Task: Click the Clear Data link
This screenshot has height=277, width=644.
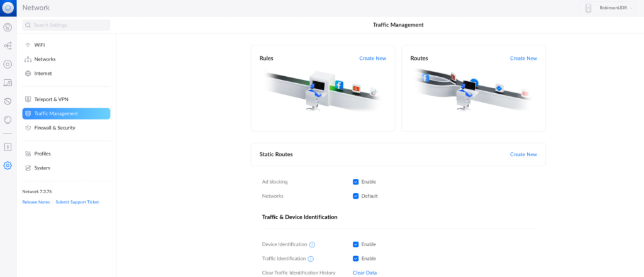Action: (364, 273)
